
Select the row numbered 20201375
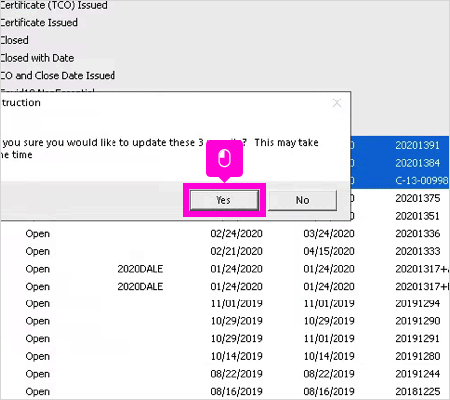click(x=400, y=198)
